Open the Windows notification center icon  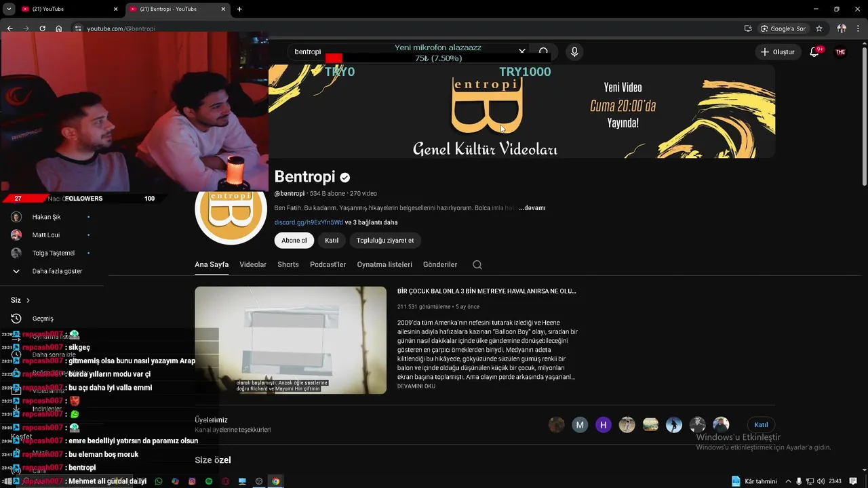[853, 481]
